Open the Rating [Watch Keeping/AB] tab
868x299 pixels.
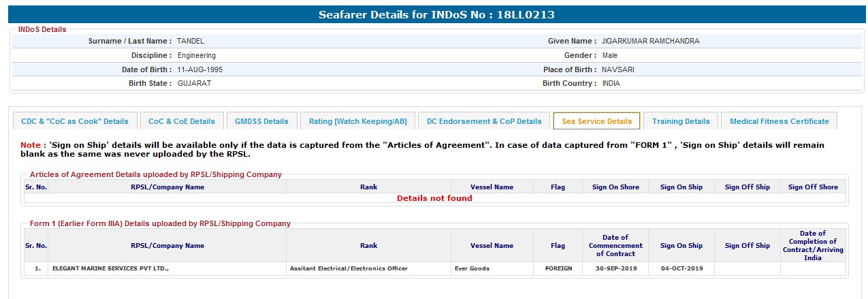(357, 121)
